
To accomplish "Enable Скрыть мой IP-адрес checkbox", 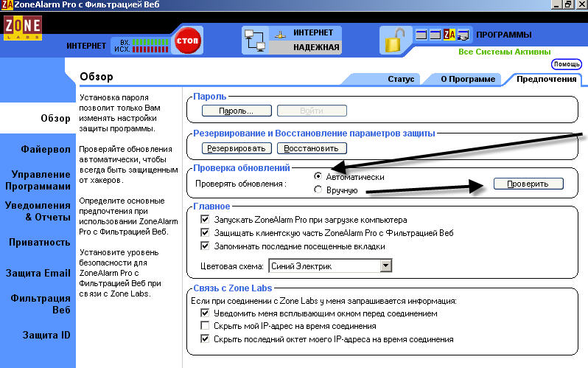I will [x=205, y=325].
